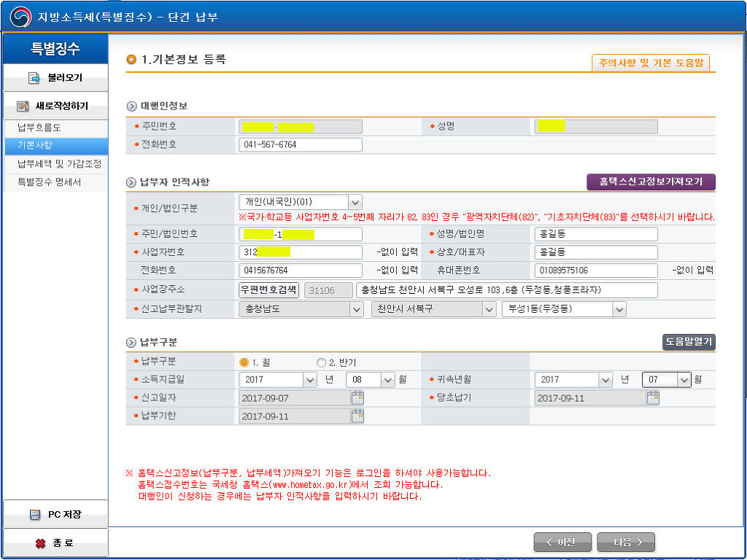Click the calendar icon beside 납부기한 field

[x=357, y=416]
